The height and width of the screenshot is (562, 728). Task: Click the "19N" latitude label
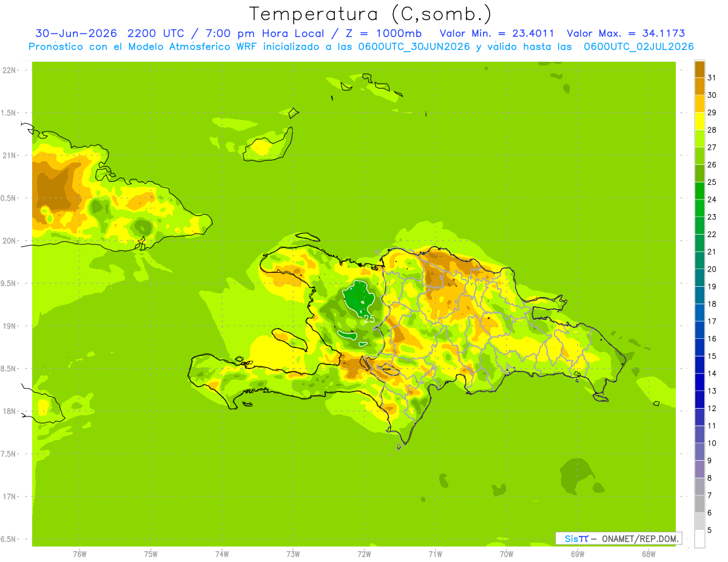tap(8, 326)
